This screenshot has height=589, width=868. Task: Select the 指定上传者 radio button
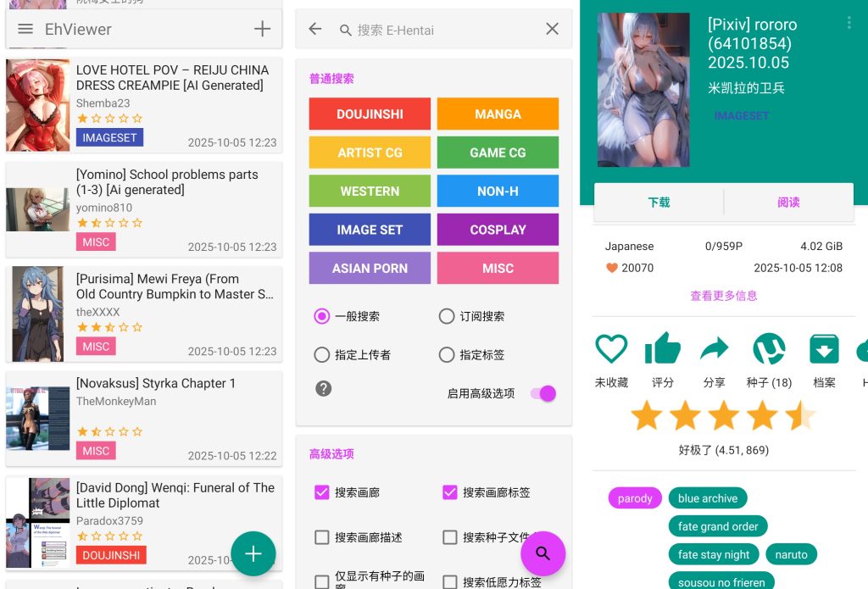322,355
